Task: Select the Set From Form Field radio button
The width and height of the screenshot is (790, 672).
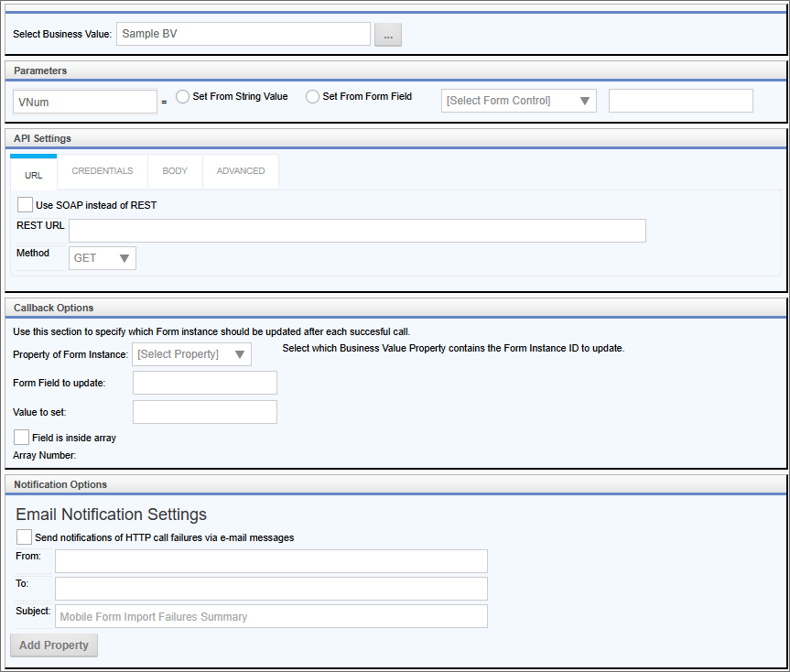Action: point(313,97)
